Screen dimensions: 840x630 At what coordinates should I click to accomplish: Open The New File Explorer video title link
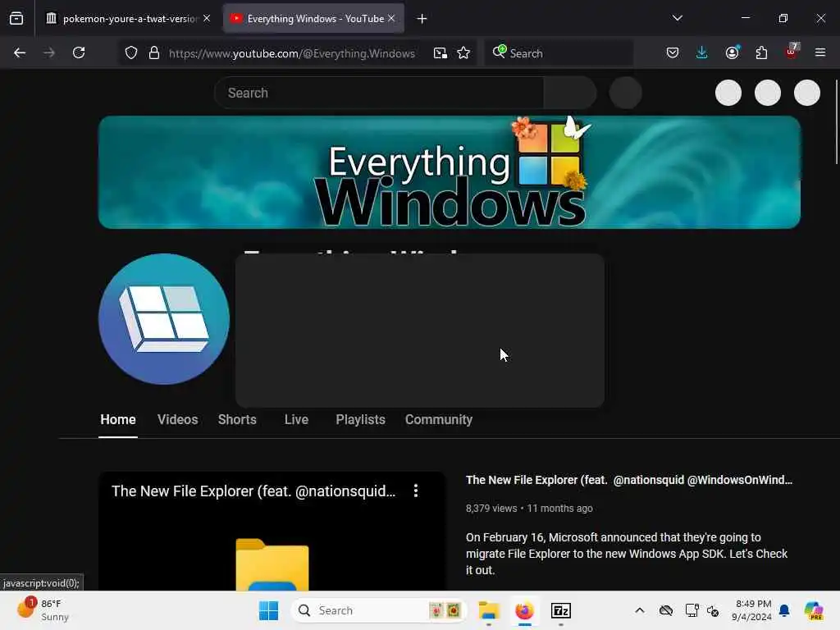pyautogui.click(x=629, y=480)
